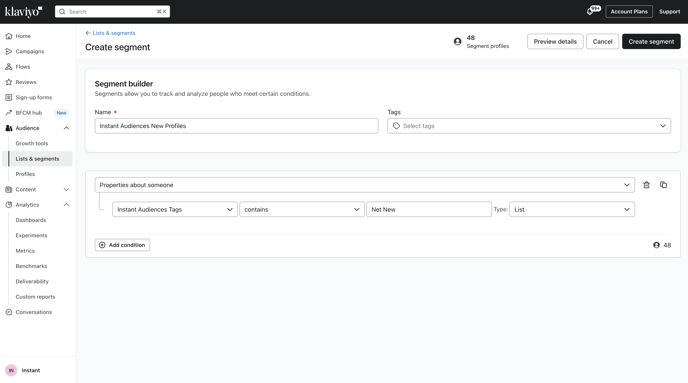This screenshot has height=383, width=688.
Task: Change the contains operator dropdown
Action: pos(302,209)
